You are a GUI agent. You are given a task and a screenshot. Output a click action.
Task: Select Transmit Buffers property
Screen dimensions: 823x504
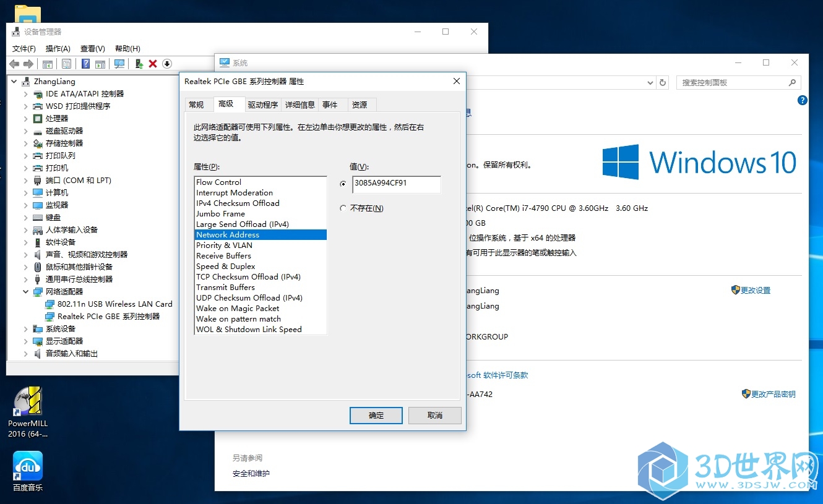click(x=261, y=287)
